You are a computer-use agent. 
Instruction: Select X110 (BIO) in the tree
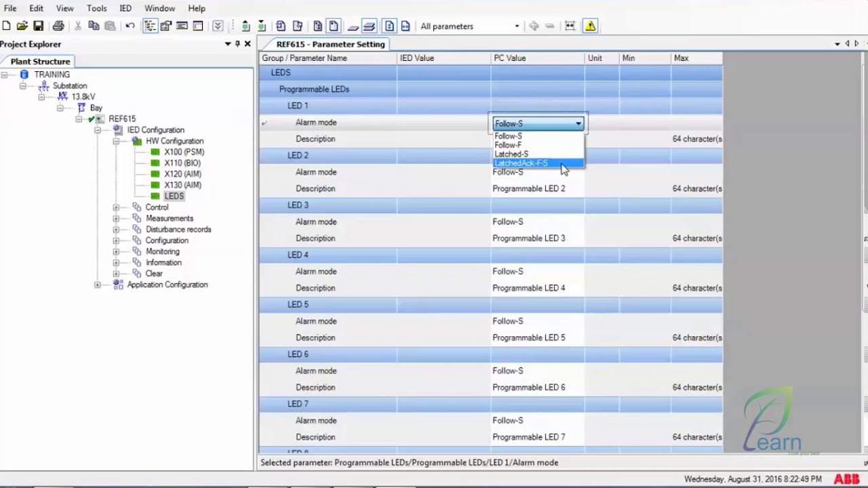182,163
